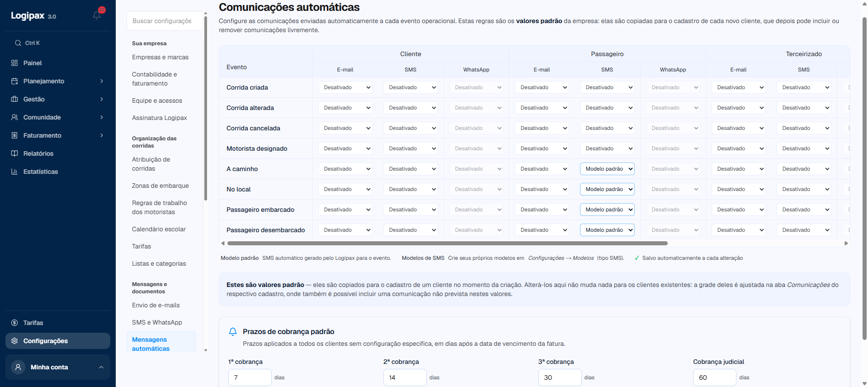Screen dimensions: 868x387
Task: Click the table scroll left arrow
Action: pos(223,244)
